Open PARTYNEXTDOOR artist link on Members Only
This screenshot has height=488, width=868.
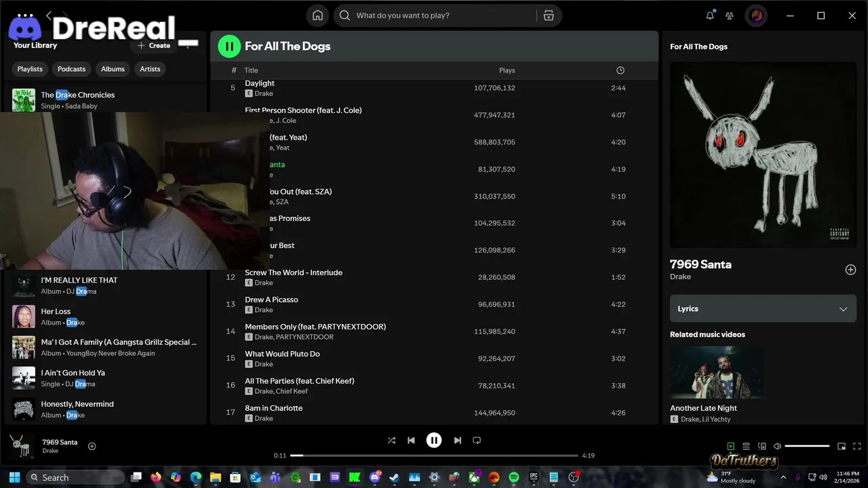pyautogui.click(x=304, y=337)
